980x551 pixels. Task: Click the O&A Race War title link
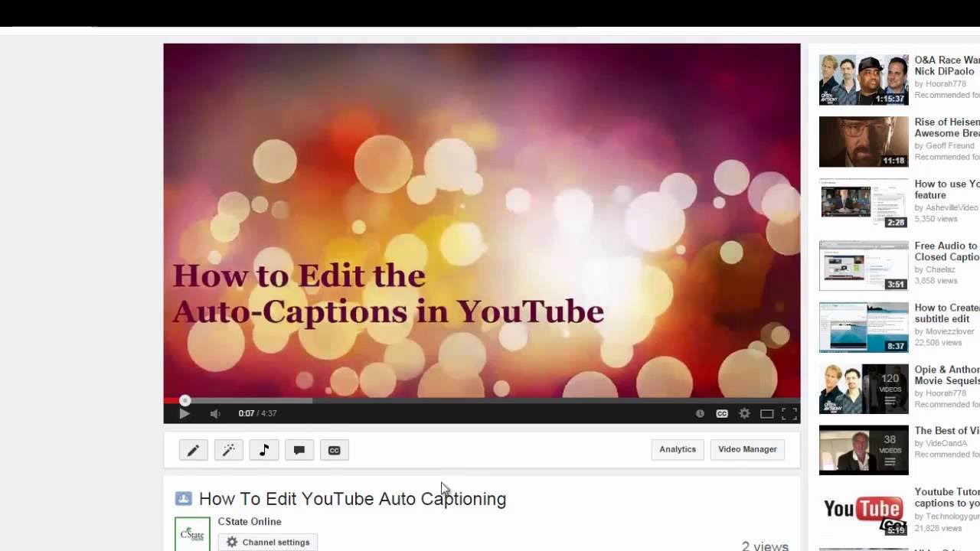947,65
